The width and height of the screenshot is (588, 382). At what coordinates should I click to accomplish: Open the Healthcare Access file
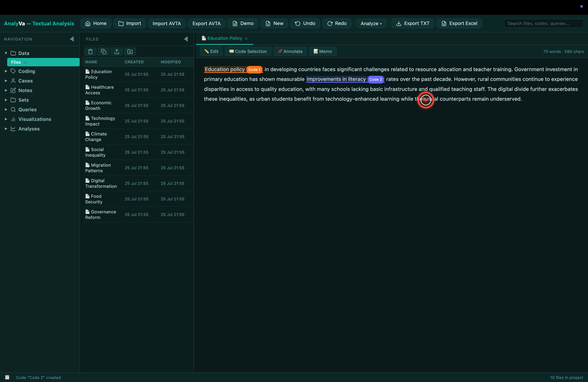tap(138, 90)
